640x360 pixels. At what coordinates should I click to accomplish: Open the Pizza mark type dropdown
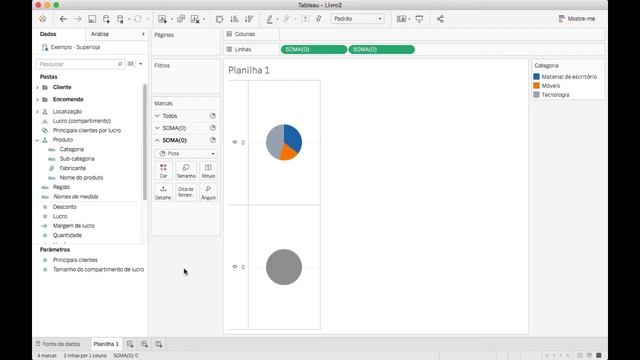186,153
